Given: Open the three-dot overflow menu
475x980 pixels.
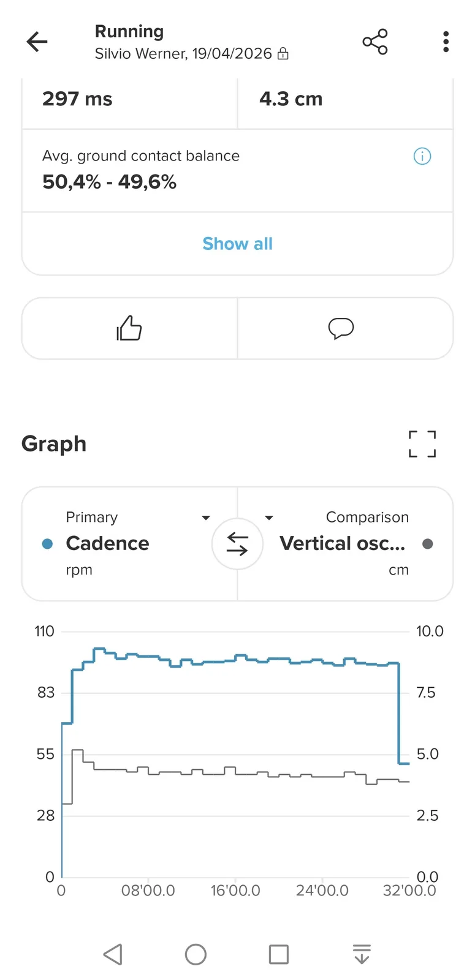Looking at the screenshot, I should point(446,42).
